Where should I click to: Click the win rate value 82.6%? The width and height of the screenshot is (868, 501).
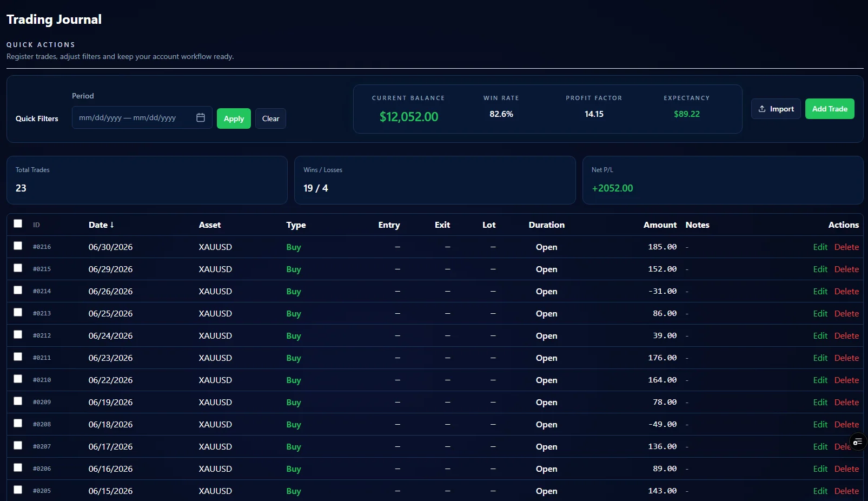tap(501, 114)
